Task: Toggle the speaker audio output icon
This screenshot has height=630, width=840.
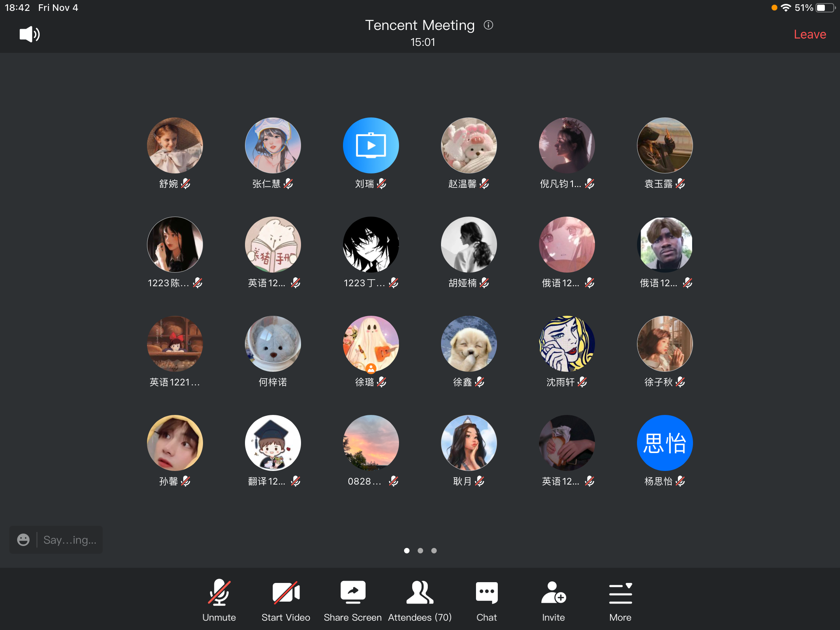Action: (30, 34)
